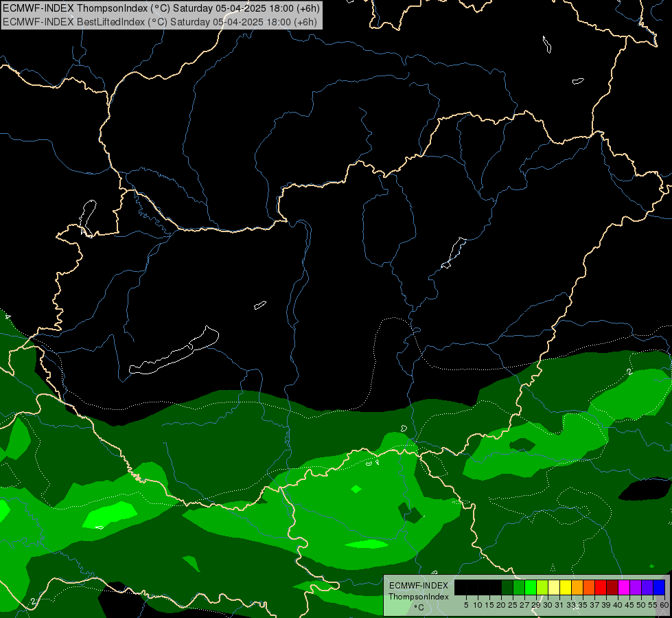Screen dimensions: 672x618
Task: Click the legend value 45
Action: coord(629,605)
